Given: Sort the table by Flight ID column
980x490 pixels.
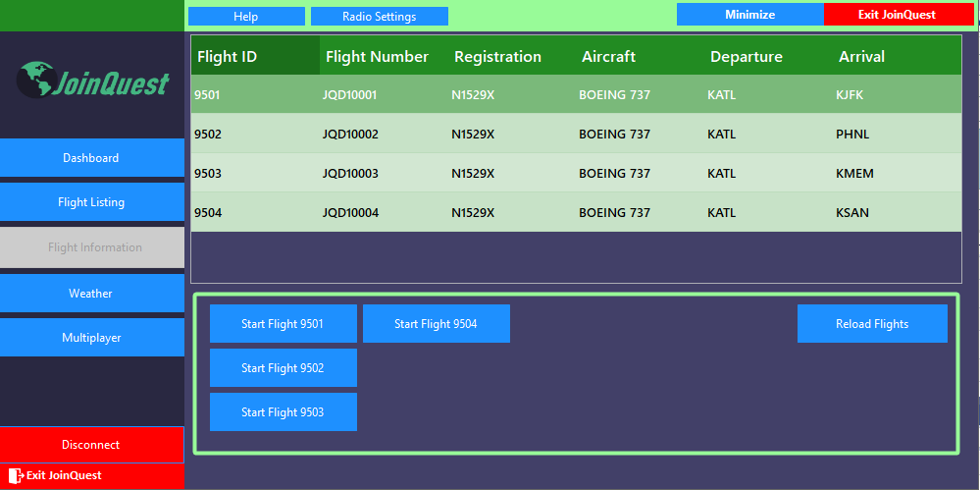Looking at the screenshot, I should point(256,56).
